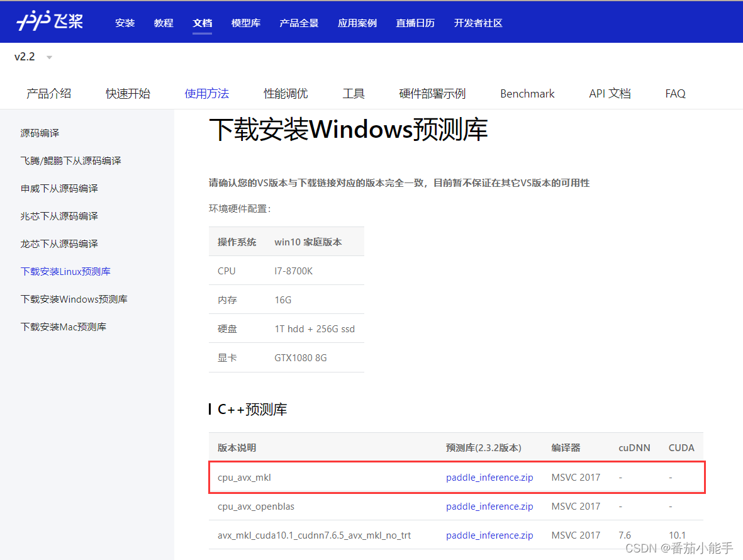The width and height of the screenshot is (743, 560).
Task: Open 开发者社区 navigation item
Action: coord(478,23)
